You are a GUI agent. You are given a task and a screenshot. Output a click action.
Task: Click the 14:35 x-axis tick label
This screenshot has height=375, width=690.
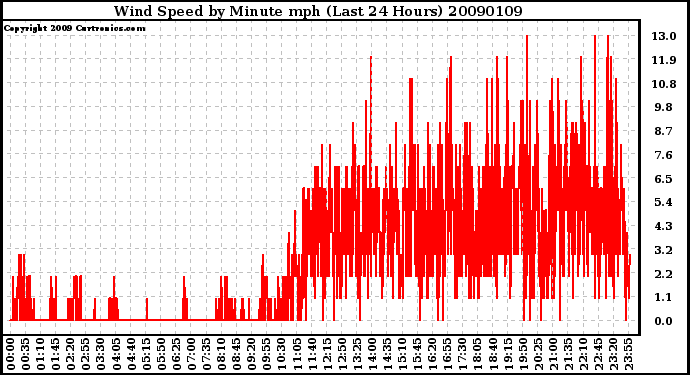point(387,354)
